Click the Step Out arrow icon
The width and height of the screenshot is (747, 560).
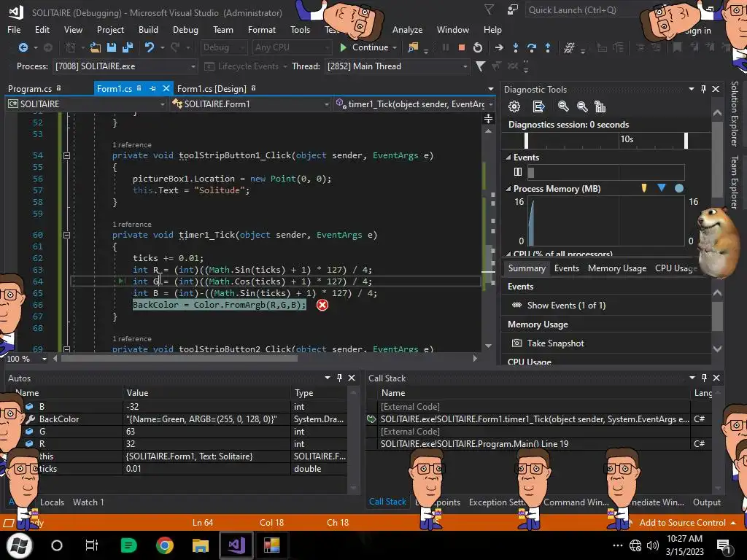click(548, 47)
